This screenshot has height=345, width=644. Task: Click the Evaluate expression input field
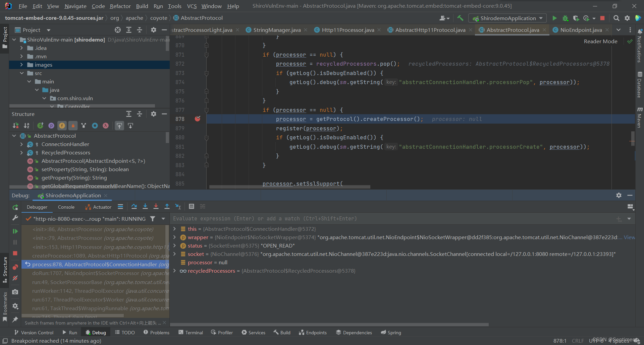392,218
